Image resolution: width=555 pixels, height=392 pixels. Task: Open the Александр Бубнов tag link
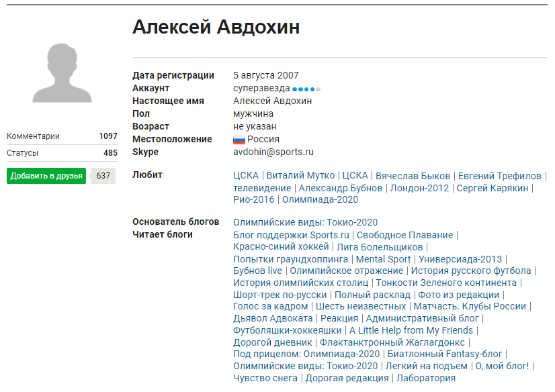pos(341,188)
